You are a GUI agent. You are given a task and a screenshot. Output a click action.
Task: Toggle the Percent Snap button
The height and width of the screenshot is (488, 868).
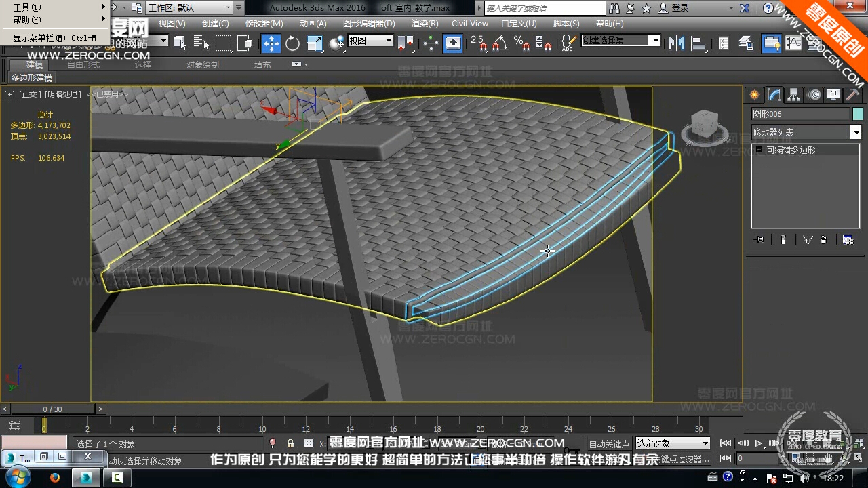pos(522,43)
